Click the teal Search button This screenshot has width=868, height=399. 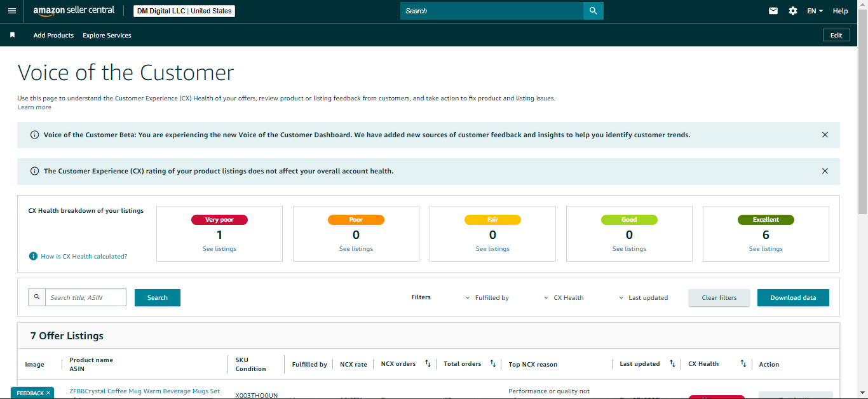(158, 297)
